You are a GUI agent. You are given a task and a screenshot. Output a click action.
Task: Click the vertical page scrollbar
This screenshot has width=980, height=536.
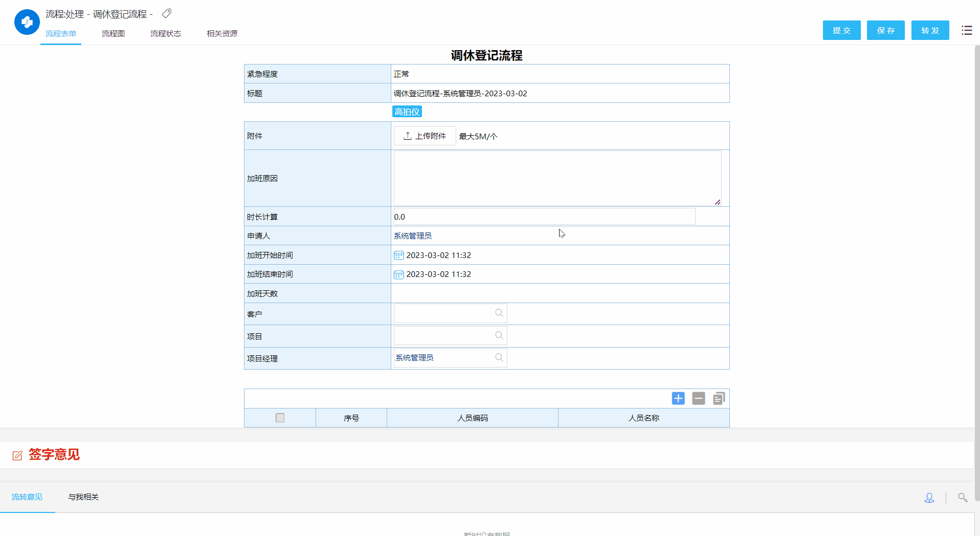[x=977, y=273]
